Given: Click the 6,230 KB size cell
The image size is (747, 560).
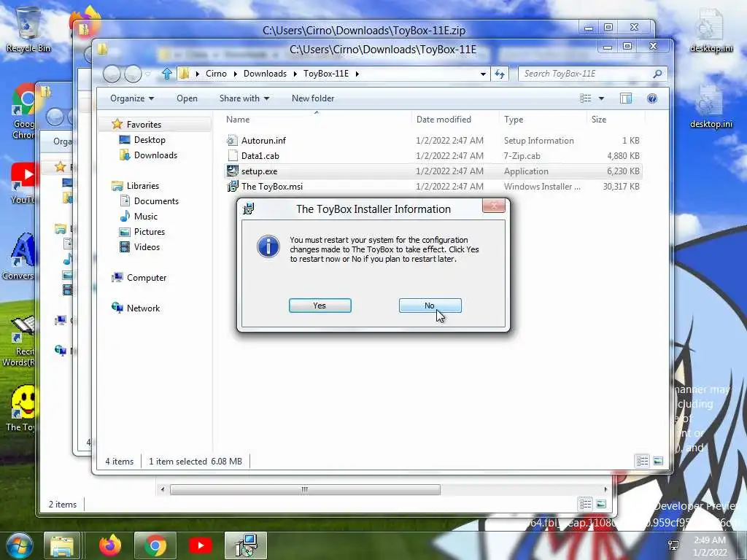Looking at the screenshot, I should click(x=623, y=171).
